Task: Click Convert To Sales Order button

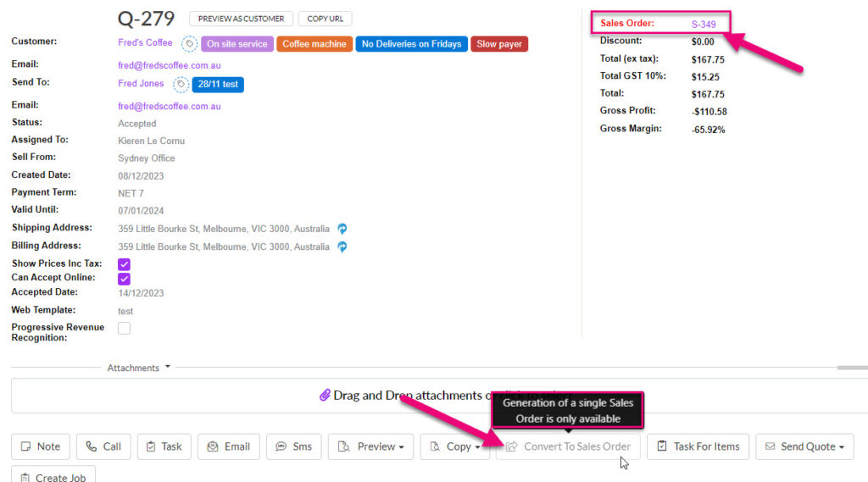Action: (x=568, y=446)
